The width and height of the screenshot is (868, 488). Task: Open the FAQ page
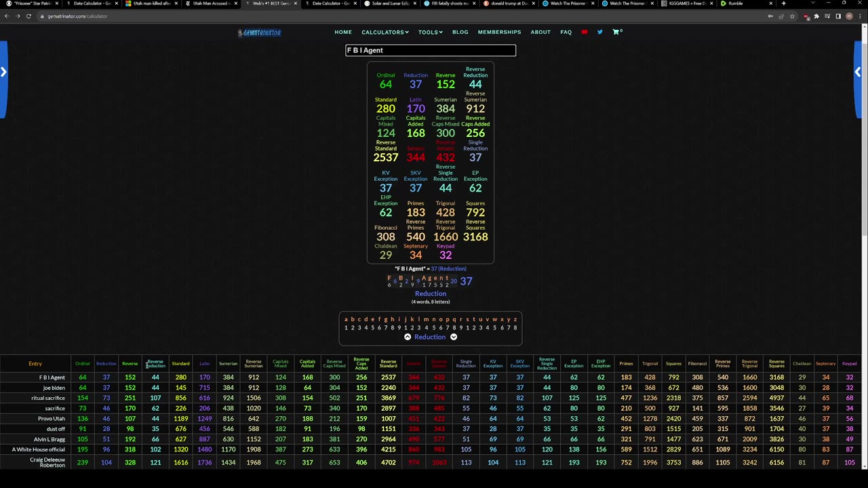point(566,32)
